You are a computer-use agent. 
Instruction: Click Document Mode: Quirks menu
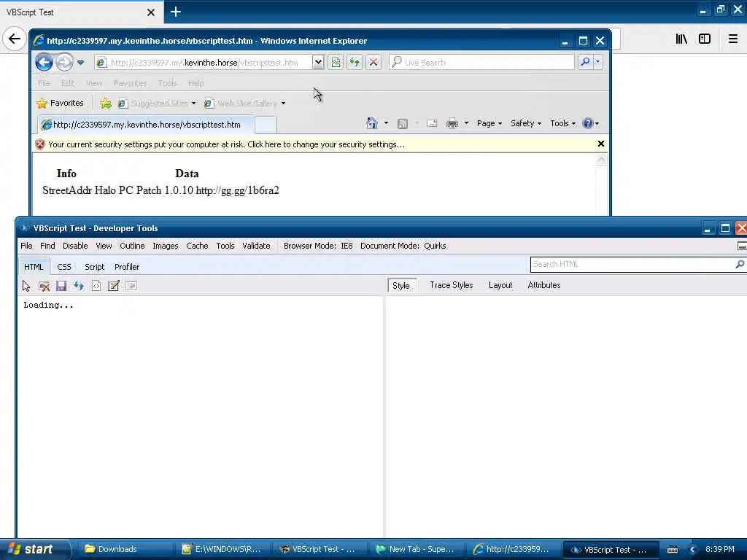coord(403,246)
